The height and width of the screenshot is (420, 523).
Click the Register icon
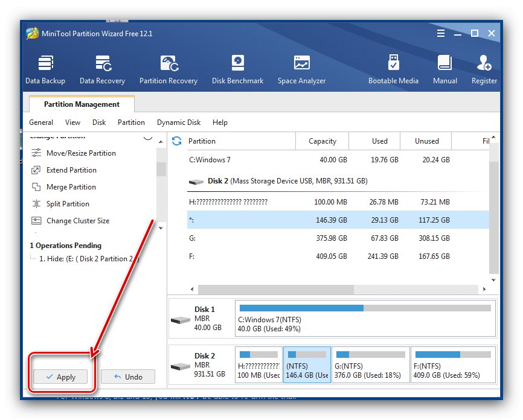tap(484, 69)
